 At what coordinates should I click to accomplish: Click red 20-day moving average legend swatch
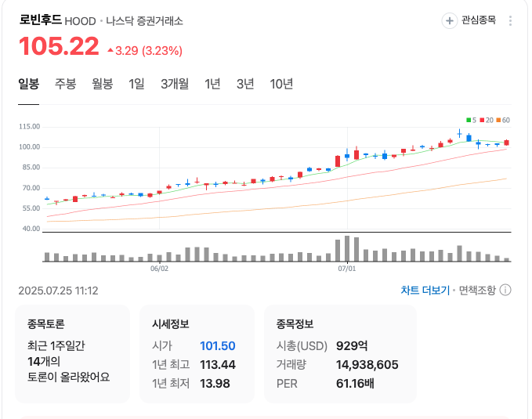tap(482, 120)
